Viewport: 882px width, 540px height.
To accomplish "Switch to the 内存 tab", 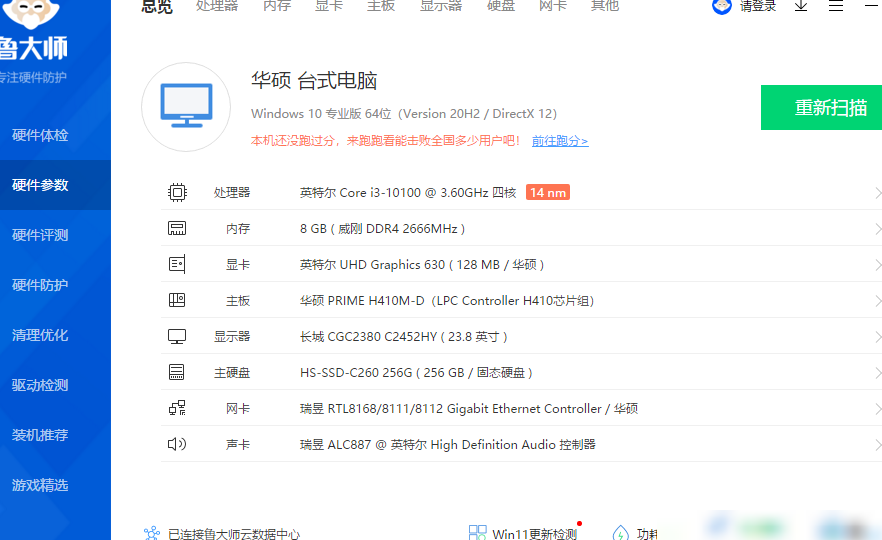I will coord(277,6).
